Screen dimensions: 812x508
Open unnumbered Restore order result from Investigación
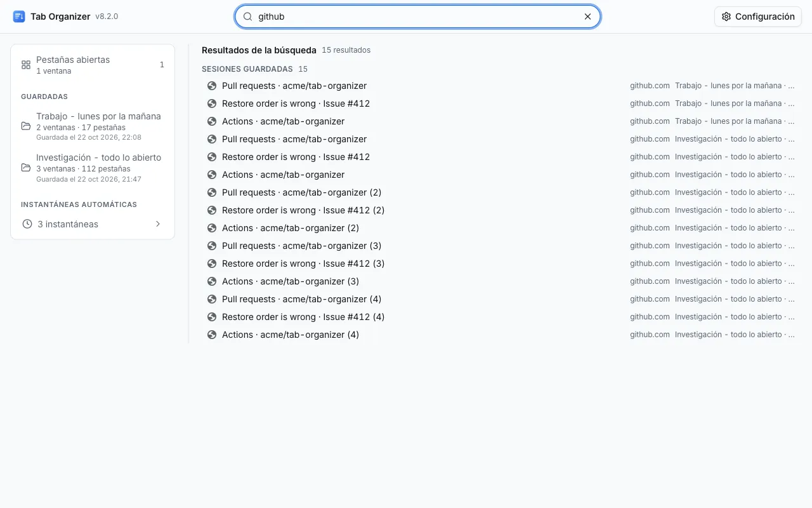(501, 157)
